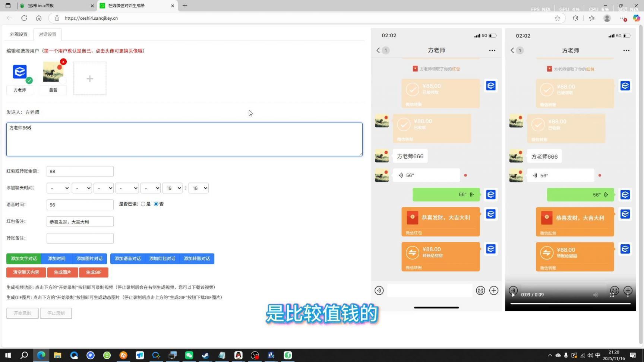The image size is (644, 362).
Task: Click the message text box containing 方老师666
Action: pos(184,139)
